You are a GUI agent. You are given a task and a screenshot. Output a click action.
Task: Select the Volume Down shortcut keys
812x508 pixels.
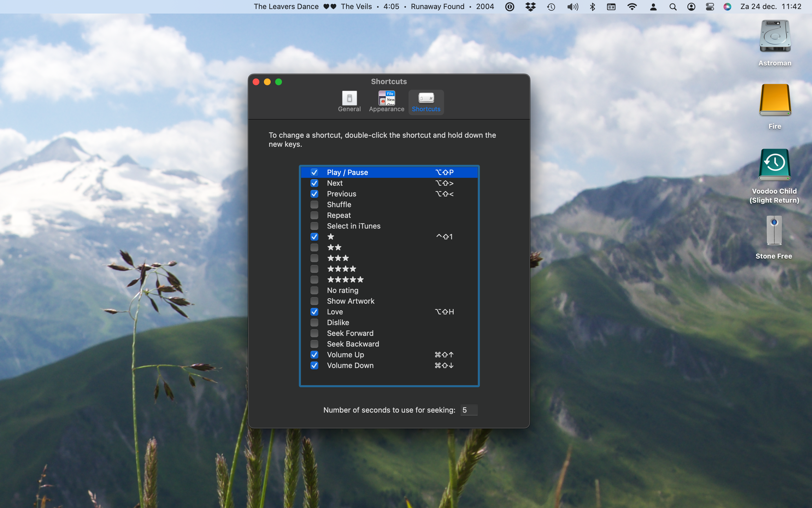(444, 365)
